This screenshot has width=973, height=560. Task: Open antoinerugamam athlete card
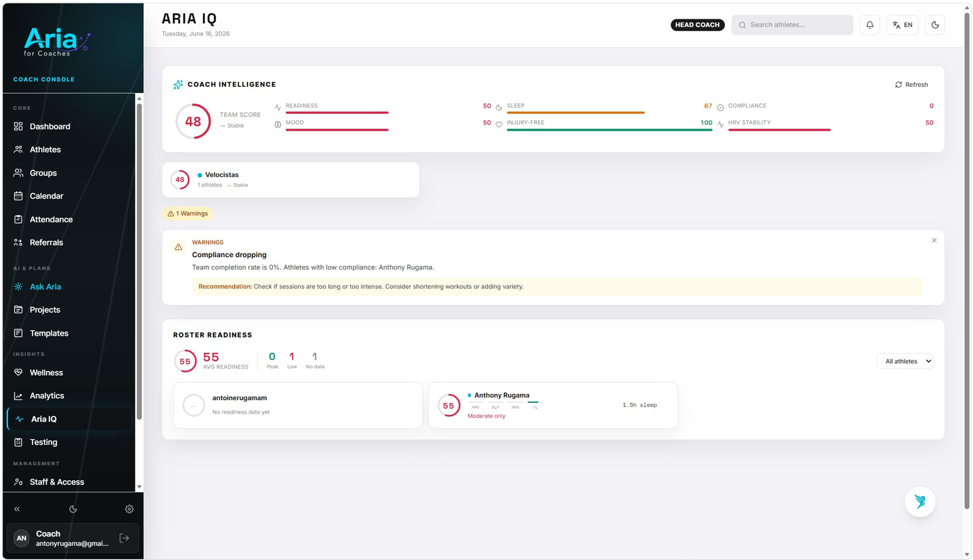click(298, 405)
